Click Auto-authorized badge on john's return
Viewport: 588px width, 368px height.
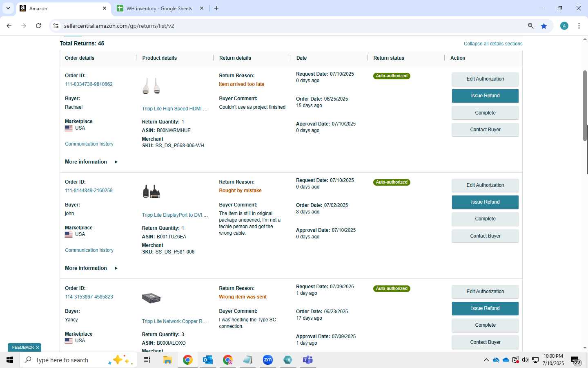(x=392, y=182)
